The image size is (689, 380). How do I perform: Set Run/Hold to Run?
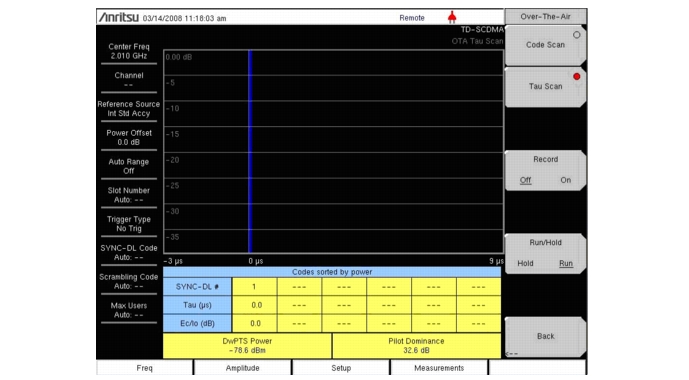click(566, 264)
